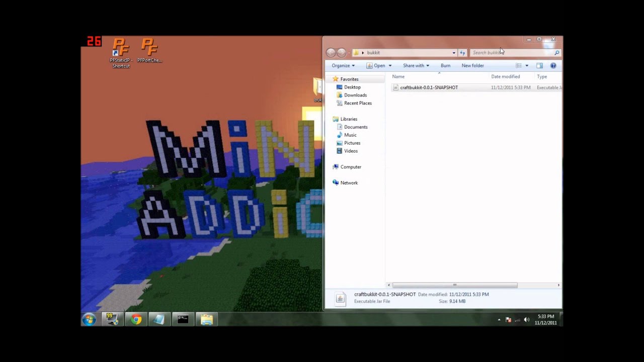
Task: Open the PFPortChecker desktop icon
Action: 149,51
